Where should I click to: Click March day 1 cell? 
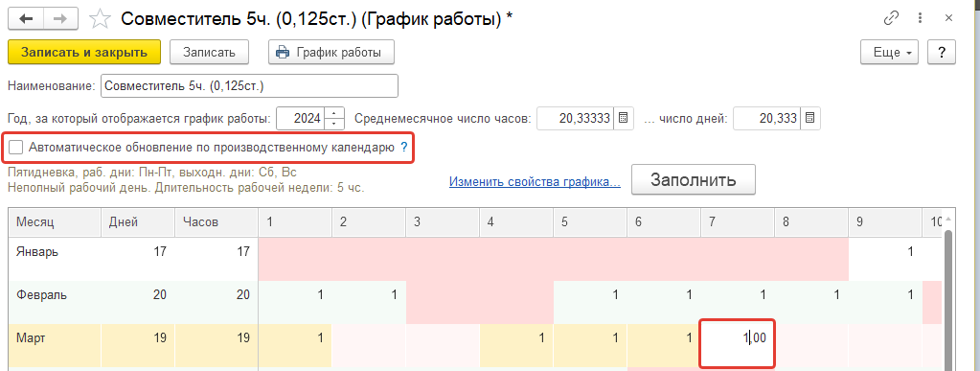click(295, 346)
